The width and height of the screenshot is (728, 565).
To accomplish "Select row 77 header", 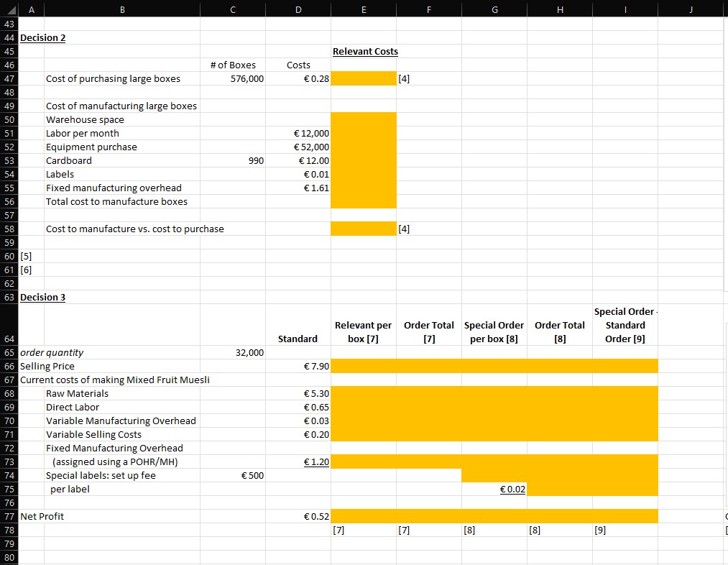I will click(9, 516).
